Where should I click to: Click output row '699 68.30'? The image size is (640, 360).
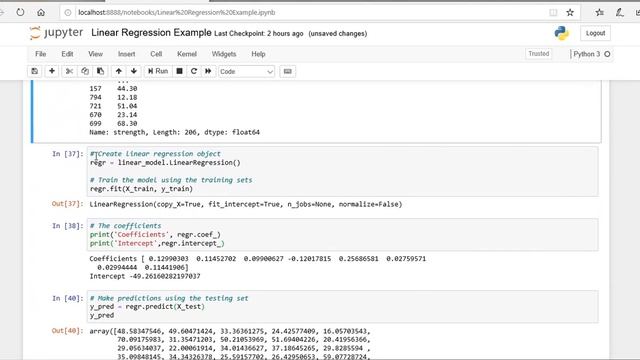113,123
